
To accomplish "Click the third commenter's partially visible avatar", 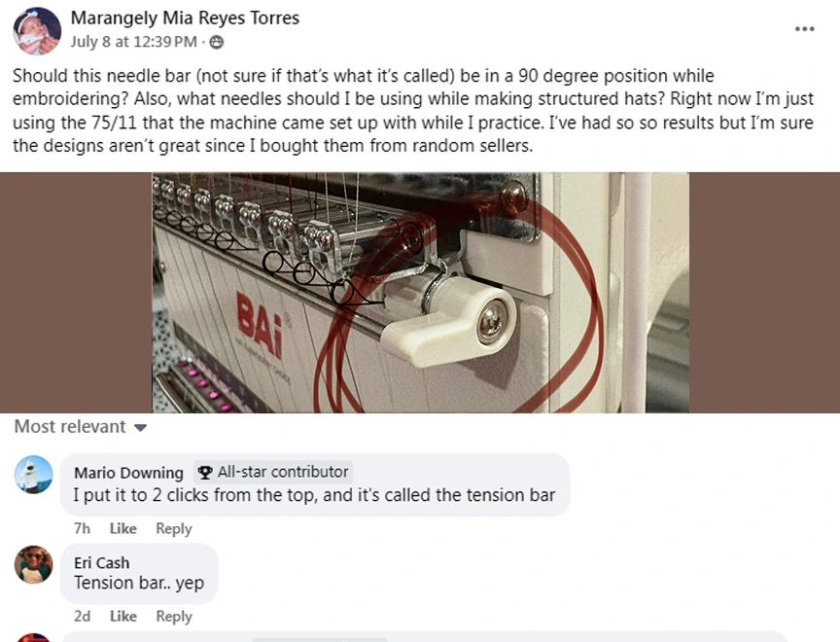I will point(34,637).
